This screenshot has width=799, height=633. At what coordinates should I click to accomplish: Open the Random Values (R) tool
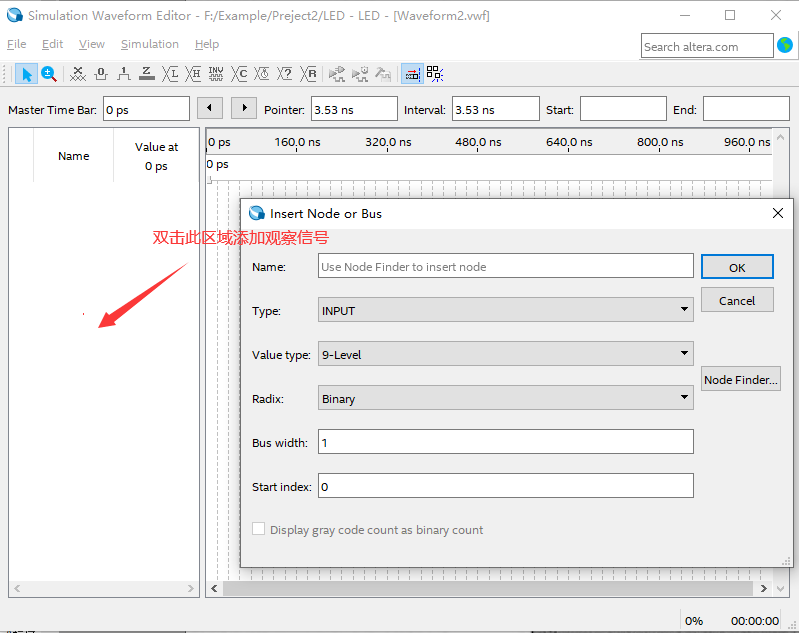click(308, 74)
